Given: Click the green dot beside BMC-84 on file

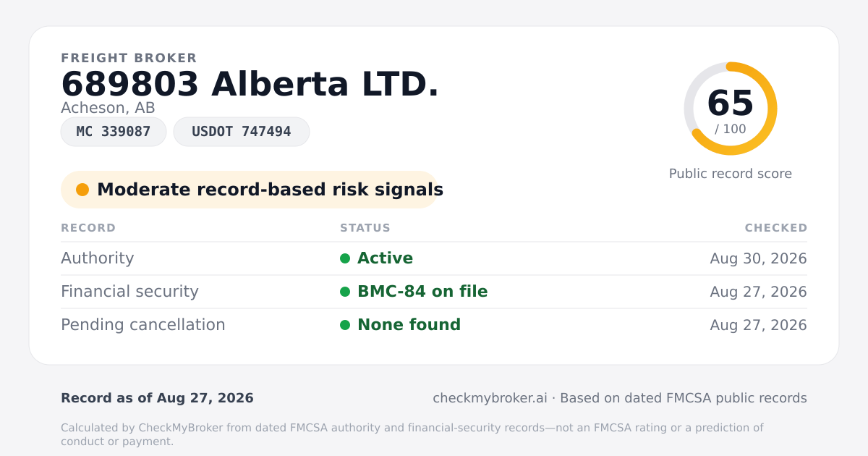Looking at the screenshot, I should [345, 292].
